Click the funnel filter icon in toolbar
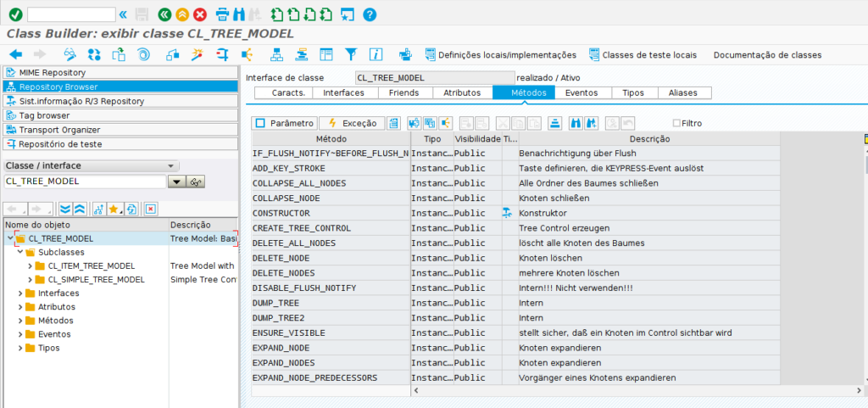868x408 pixels. [x=351, y=55]
